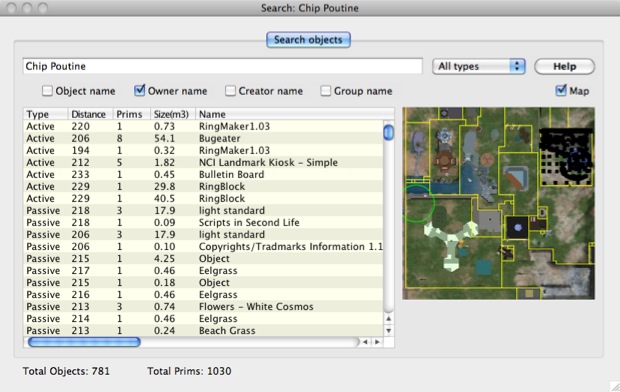Click the Total Prims: 1030 label
Screen dimensions: 620x392
(189, 371)
